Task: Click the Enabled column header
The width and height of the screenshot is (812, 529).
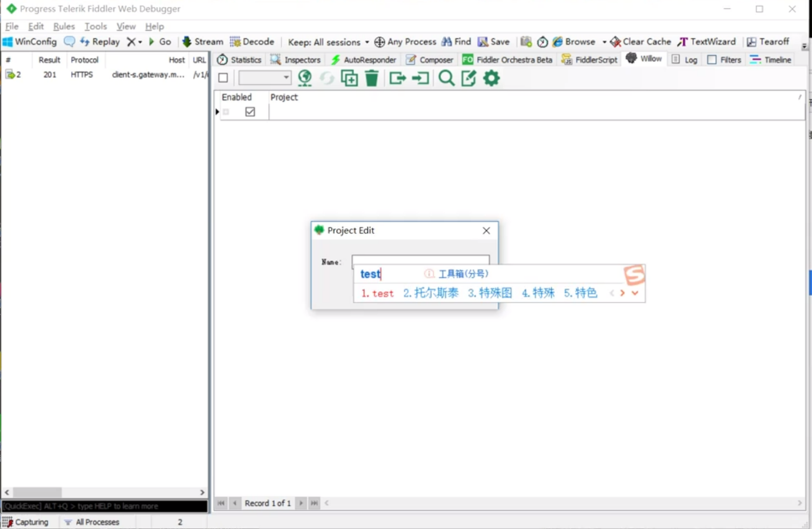Action: [237, 97]
